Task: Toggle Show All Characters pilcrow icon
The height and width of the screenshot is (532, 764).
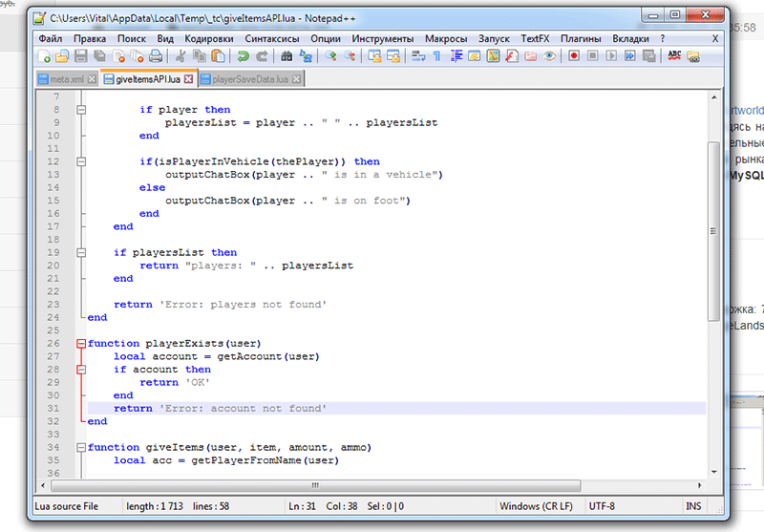Action: 437,56
